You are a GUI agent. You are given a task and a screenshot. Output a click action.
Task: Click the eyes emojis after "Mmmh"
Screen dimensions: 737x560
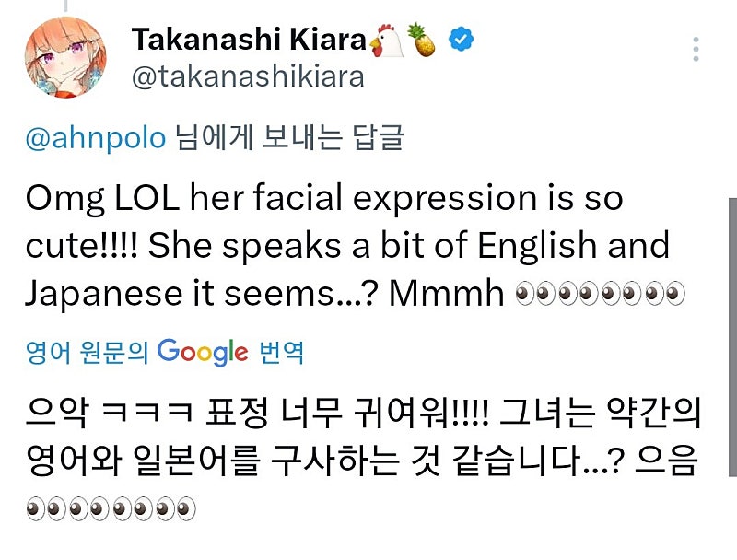tap(600, 294)
